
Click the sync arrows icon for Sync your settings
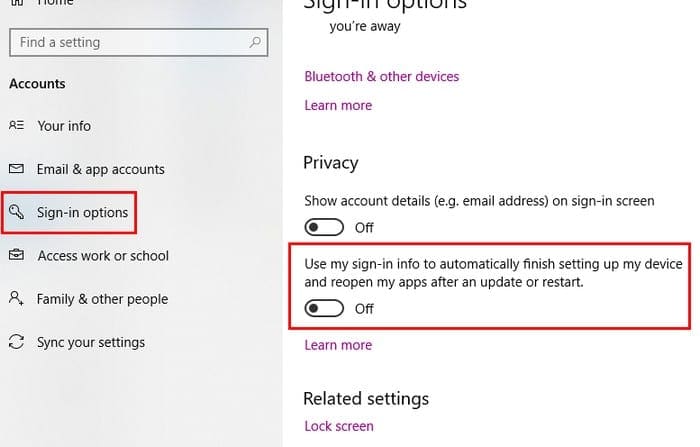[x=17, y=342]
